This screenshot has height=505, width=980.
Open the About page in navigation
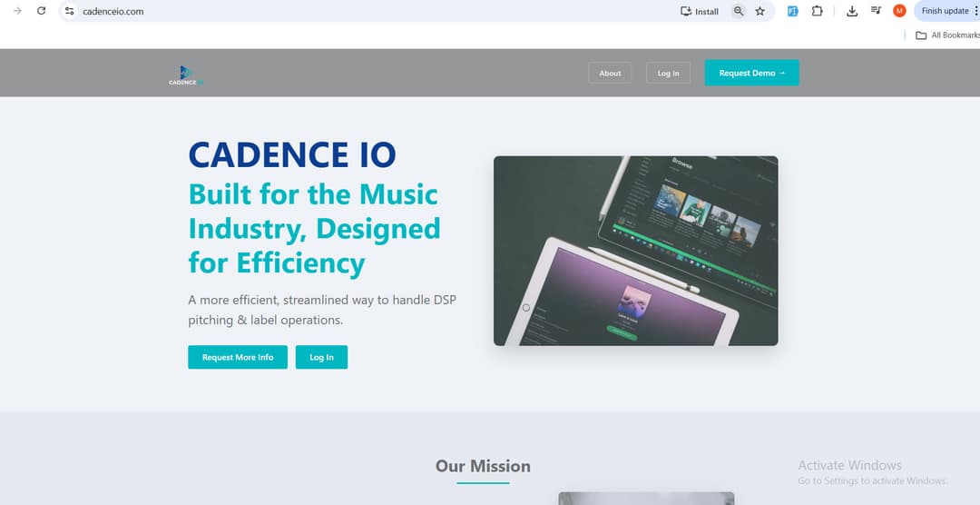click(610, 74)
